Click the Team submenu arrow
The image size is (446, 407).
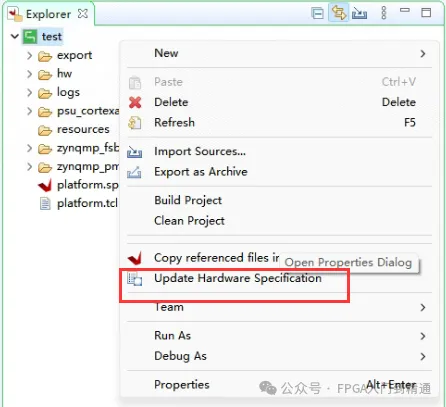coord(423,307)
